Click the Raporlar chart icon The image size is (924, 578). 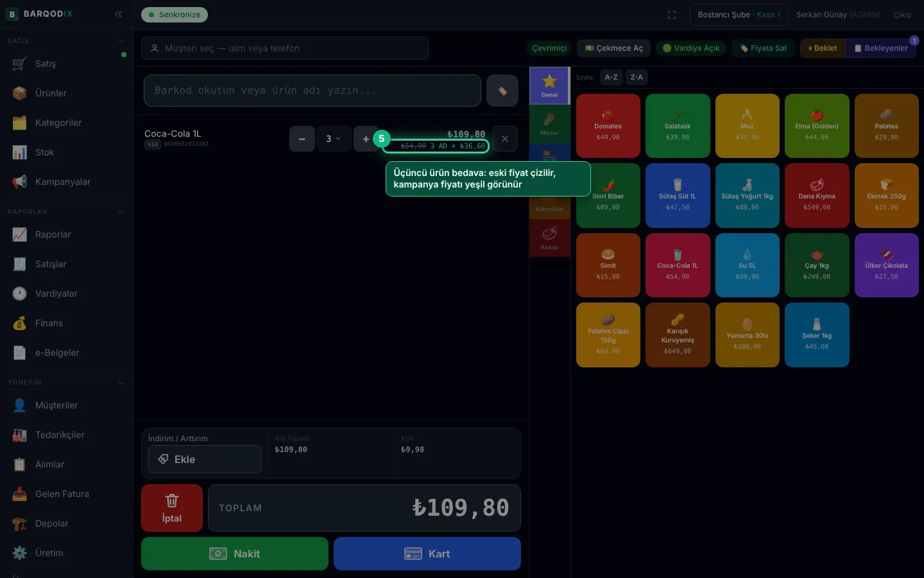[x=20, y=234]
